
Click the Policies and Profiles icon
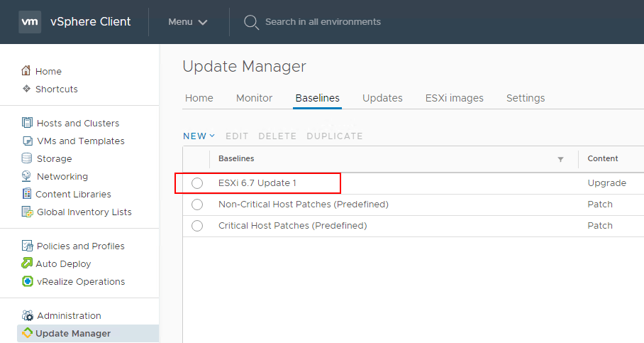click(x=27, y=246)
